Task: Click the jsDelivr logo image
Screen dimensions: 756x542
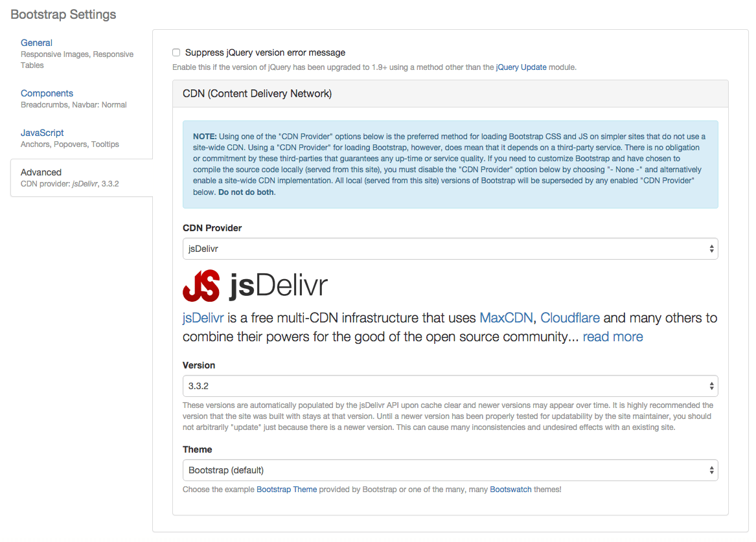Action: click(x=255, y=286)
